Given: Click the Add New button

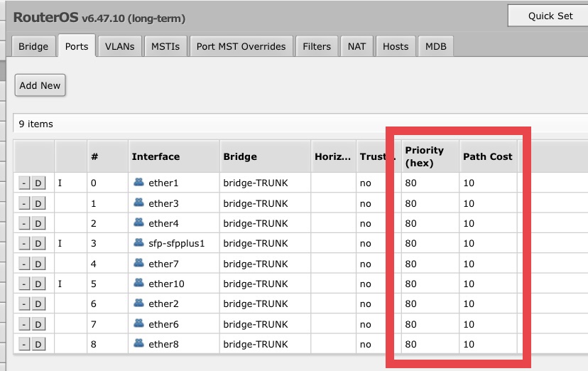Looking at the screenshot, I should (x=40, y=85).
